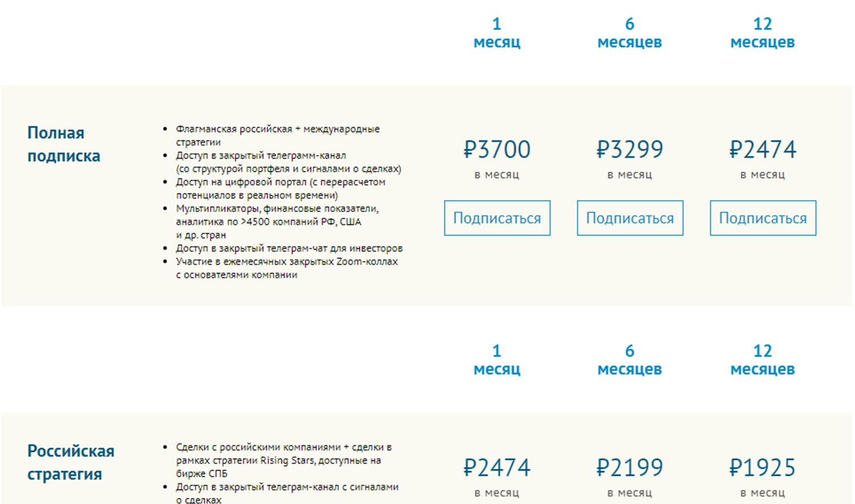Select the top '12 месяцев' column header
This screenshot has height=504, width=855.
pos(762,33)
